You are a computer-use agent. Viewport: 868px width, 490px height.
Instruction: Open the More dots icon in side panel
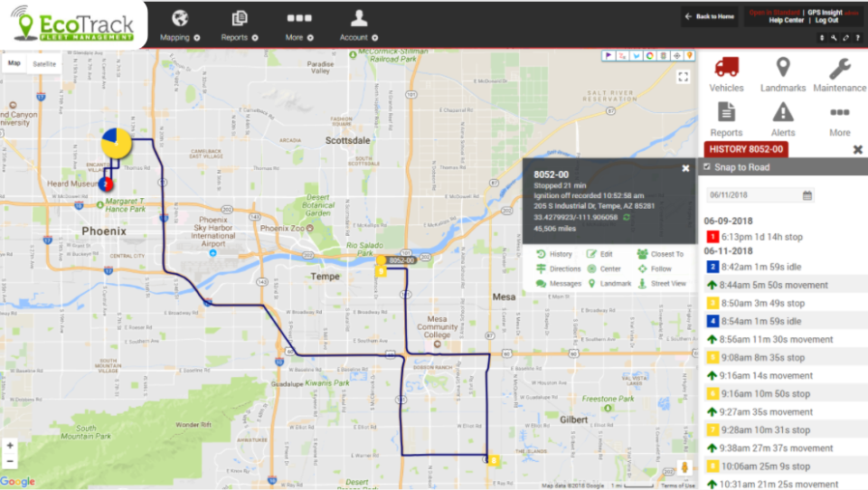(839, 112)
